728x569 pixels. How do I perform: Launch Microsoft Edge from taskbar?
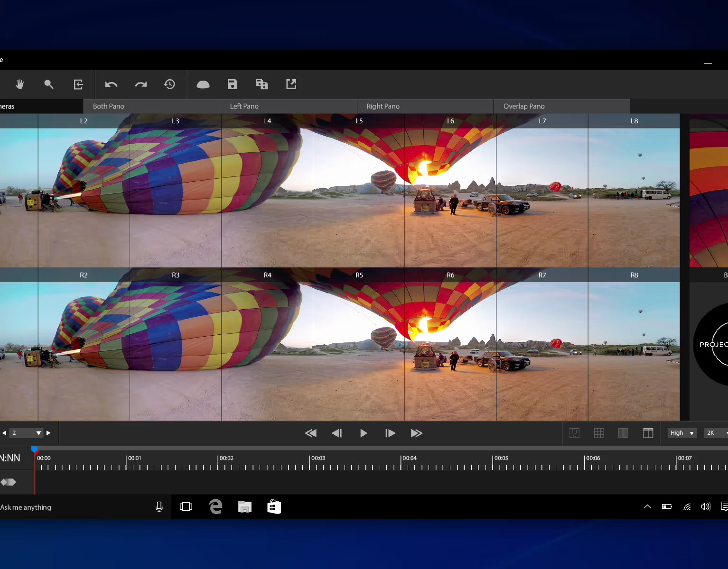click(x=215, y=507)
